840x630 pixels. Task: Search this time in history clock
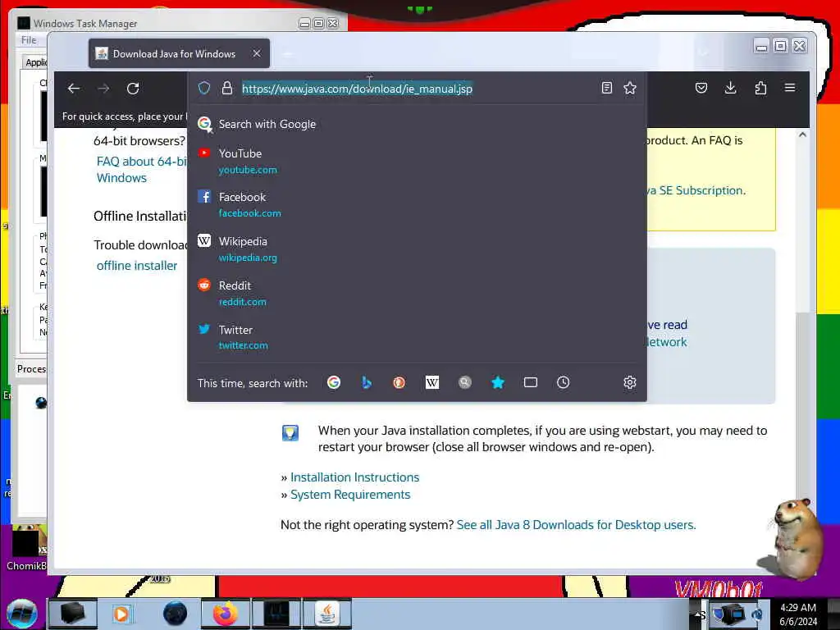click(563, 382)
